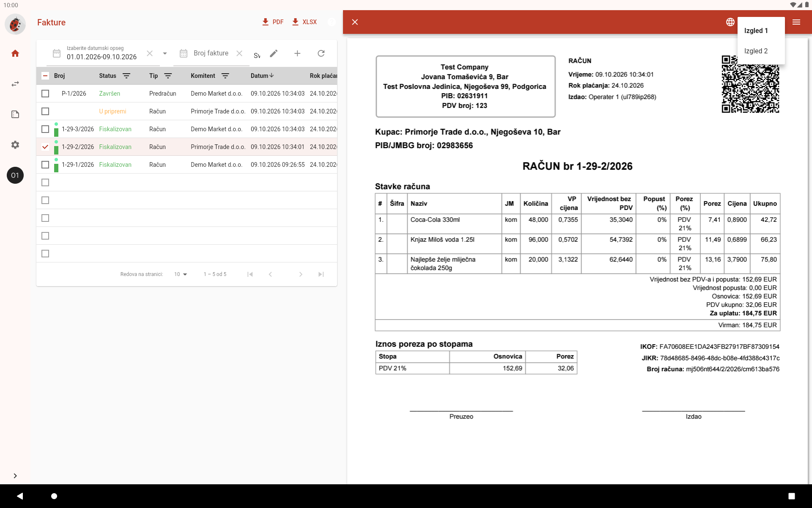Screen dimensions: 812x508
Task: Jump to last page of invoices
Action: 321,274
